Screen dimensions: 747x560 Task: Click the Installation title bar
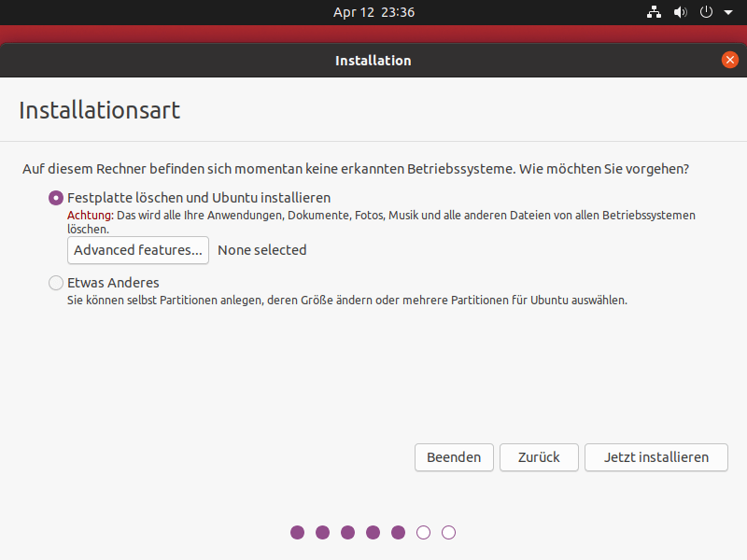pos(373,60)
